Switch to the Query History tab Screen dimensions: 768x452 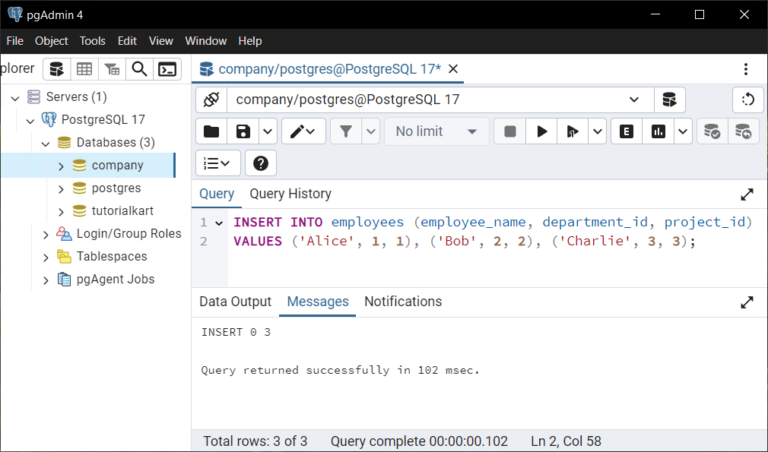point(290,194)
